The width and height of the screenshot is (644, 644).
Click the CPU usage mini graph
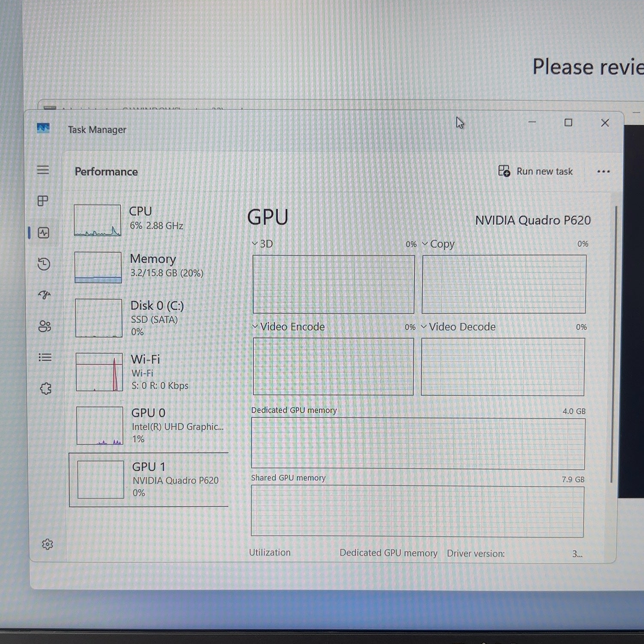97,220
